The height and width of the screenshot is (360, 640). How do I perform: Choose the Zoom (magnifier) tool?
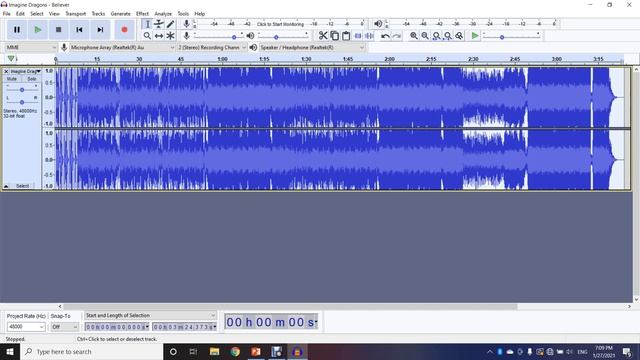coord(147,36)
